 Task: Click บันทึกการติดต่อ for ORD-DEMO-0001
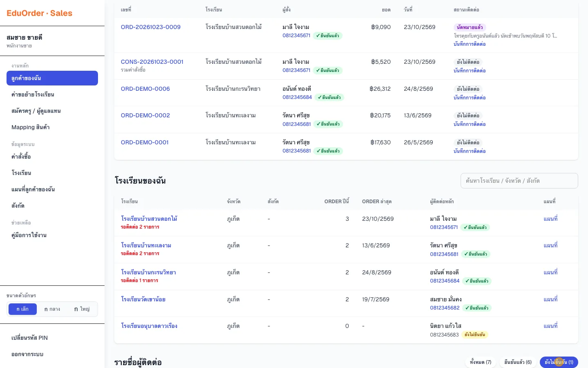click(x=470, y=151)
